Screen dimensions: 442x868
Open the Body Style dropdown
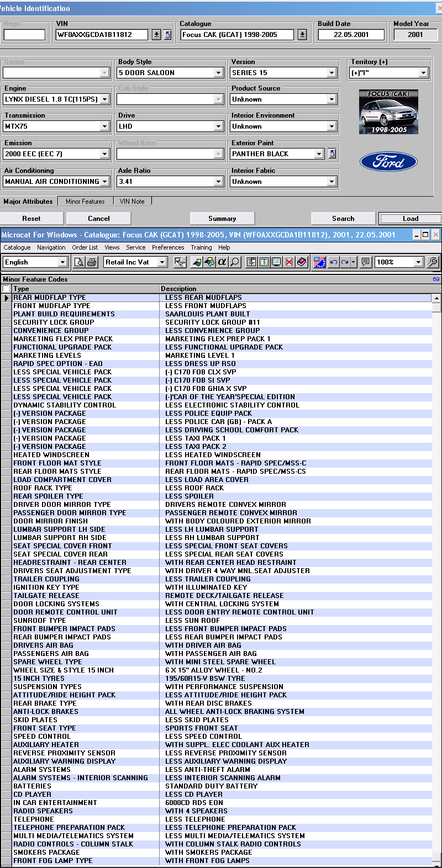point(218,73)
